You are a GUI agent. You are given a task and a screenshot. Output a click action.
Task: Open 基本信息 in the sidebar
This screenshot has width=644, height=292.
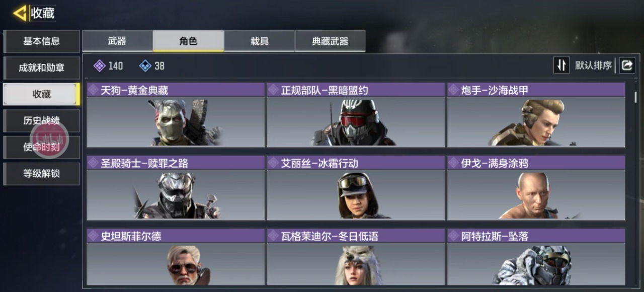[x=41, y=41]
